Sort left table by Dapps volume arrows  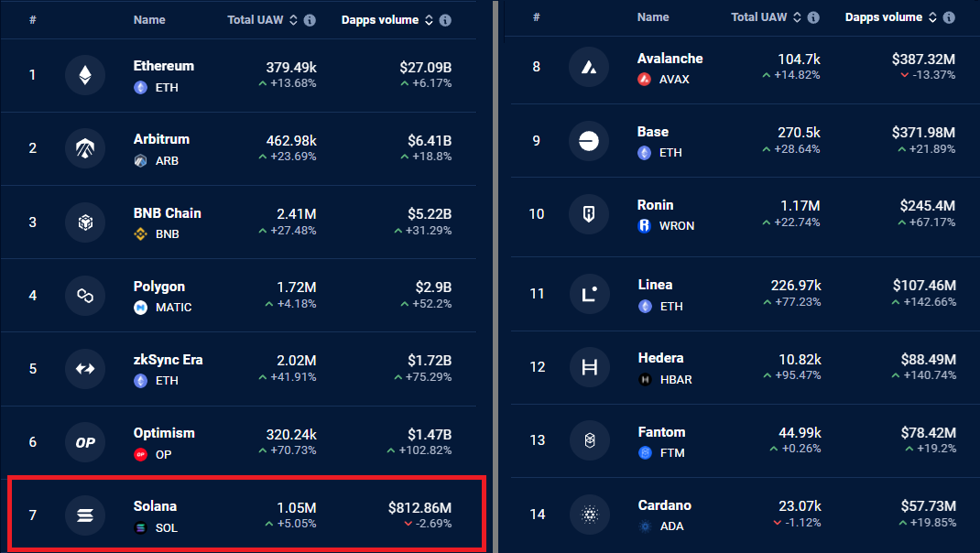coord(429,20)
